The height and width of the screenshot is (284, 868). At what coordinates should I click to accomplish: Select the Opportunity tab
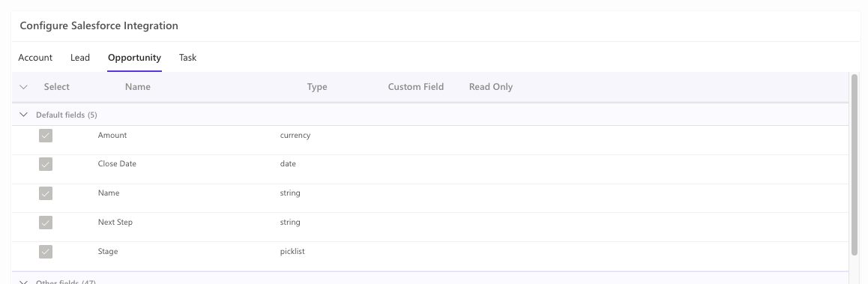[134, 58]
